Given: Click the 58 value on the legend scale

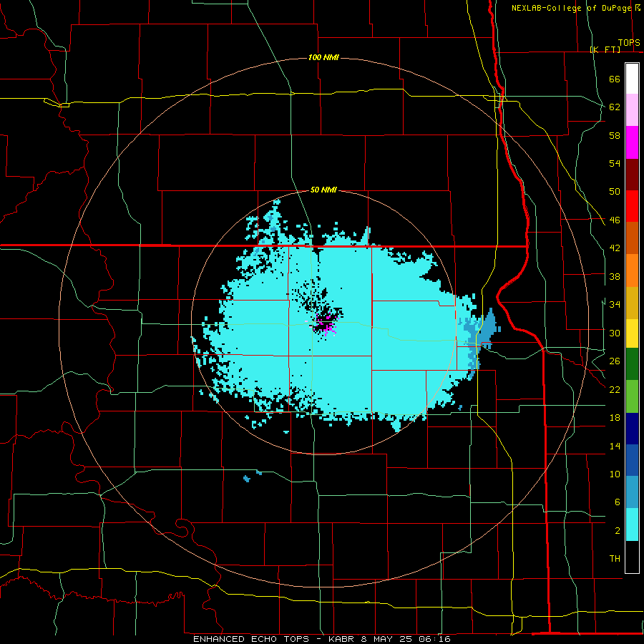Looking at the screenshot, I should (x=615, y=135).
